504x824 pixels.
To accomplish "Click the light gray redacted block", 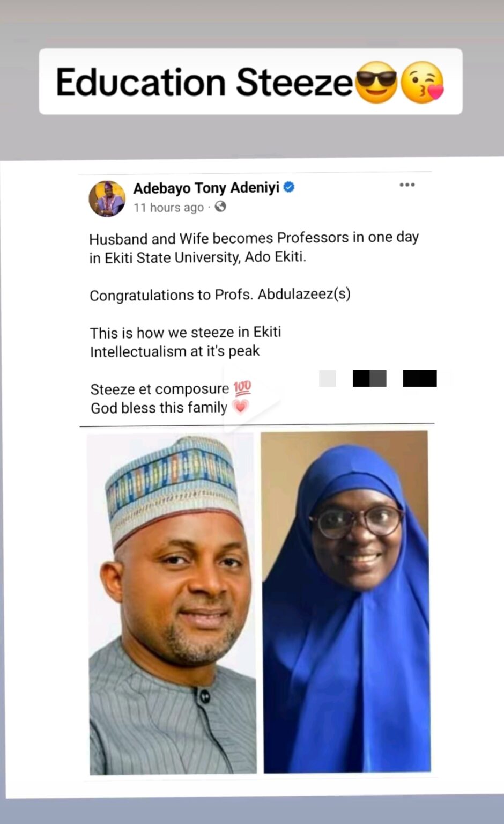I will [327, 378].
